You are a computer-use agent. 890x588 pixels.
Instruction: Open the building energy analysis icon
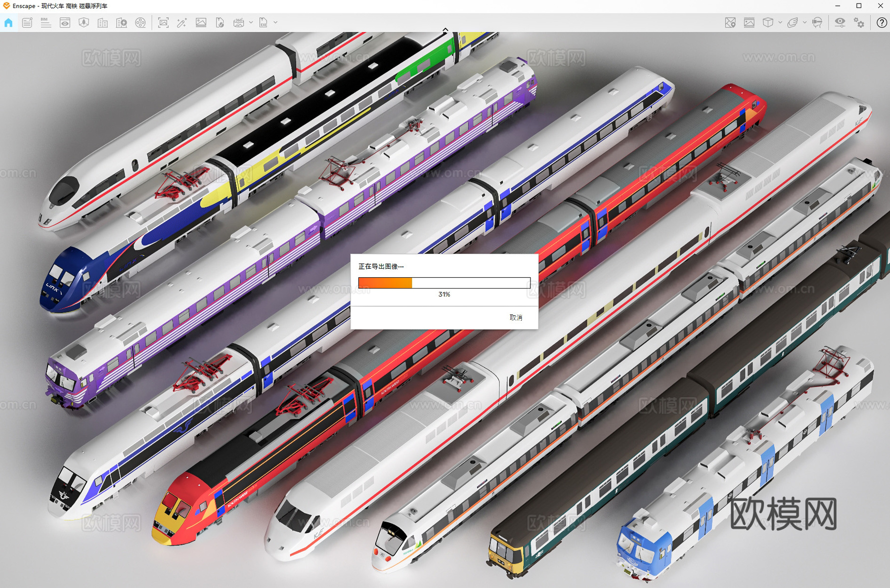(x=121, y=23)
